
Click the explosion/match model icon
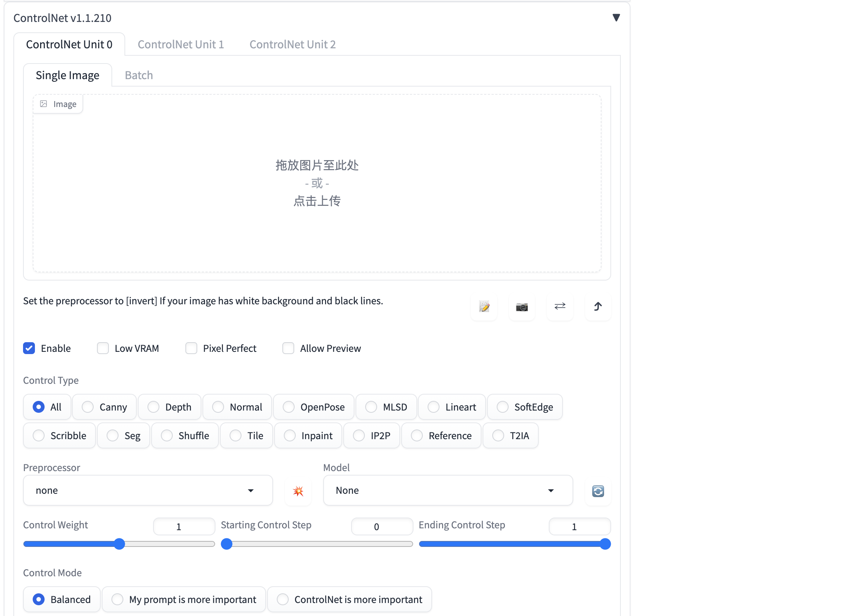coord(298,491)
